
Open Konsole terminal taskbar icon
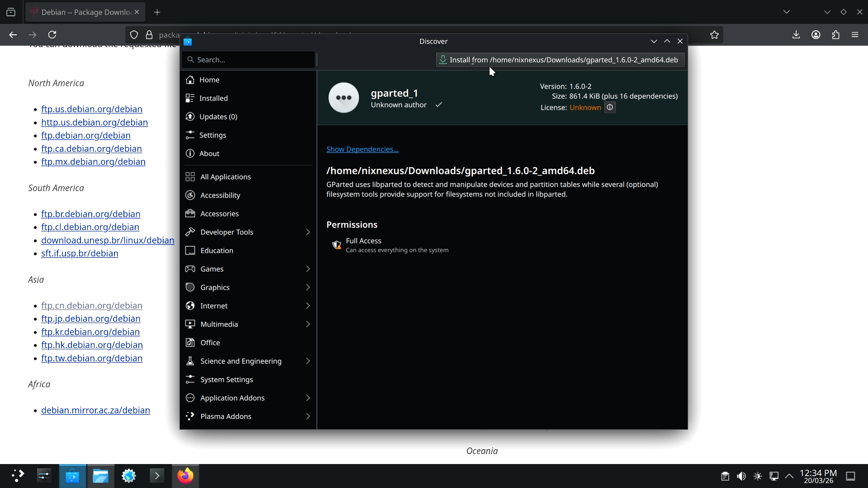click(157, 476)
